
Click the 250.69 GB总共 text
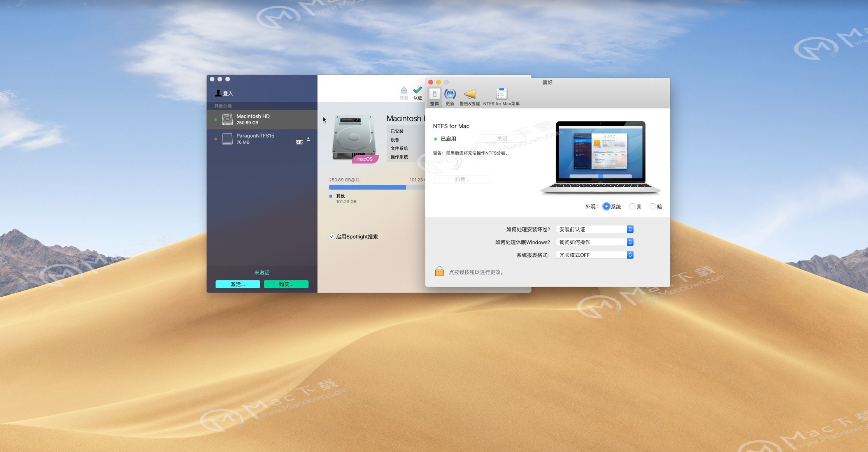pos(344,180)
